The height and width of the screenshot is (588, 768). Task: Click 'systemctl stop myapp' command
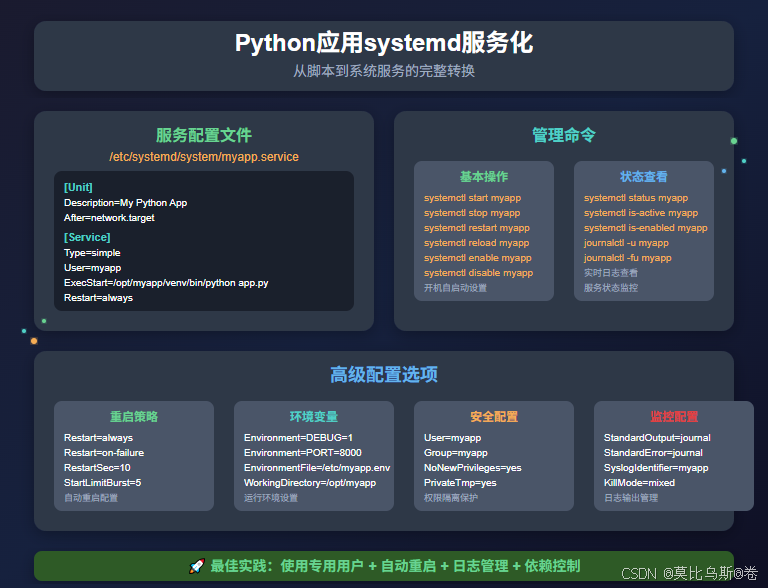pos(472,213)
